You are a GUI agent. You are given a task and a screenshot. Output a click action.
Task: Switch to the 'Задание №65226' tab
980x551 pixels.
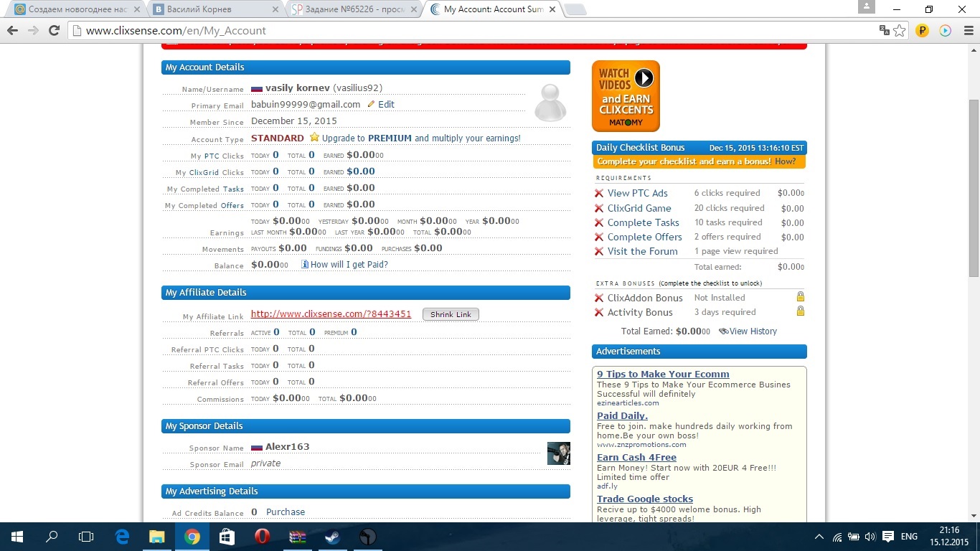coord(353,9)
